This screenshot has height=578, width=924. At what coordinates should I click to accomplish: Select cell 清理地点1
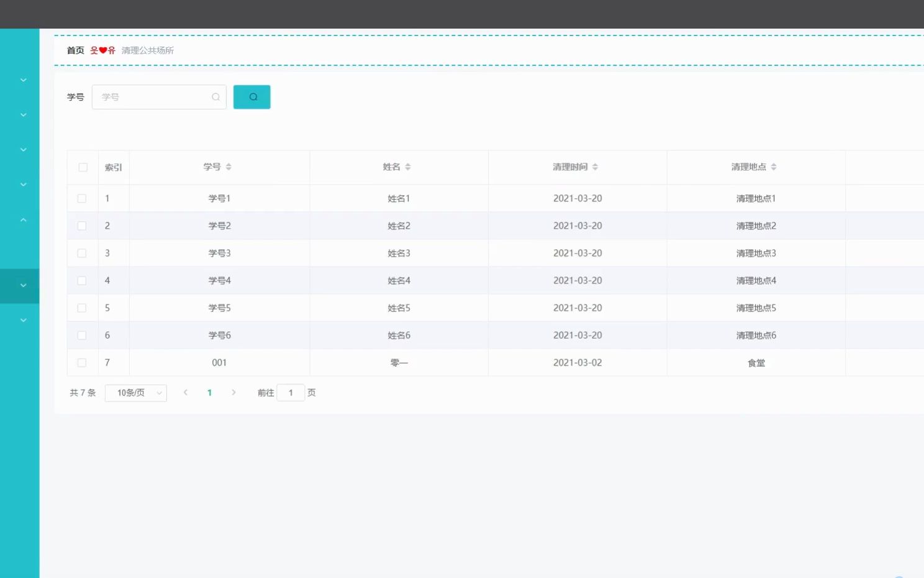[756, 198]
